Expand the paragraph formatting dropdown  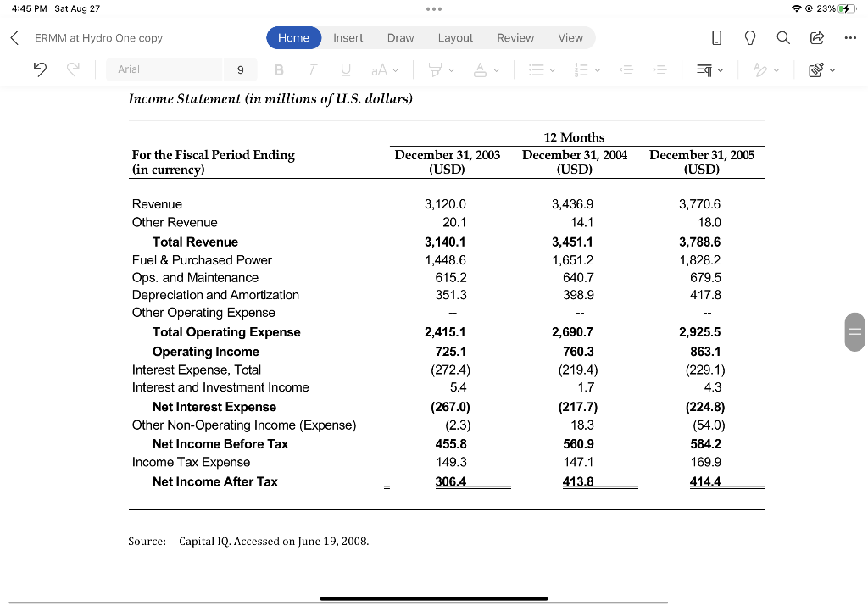tap(710, 69)
